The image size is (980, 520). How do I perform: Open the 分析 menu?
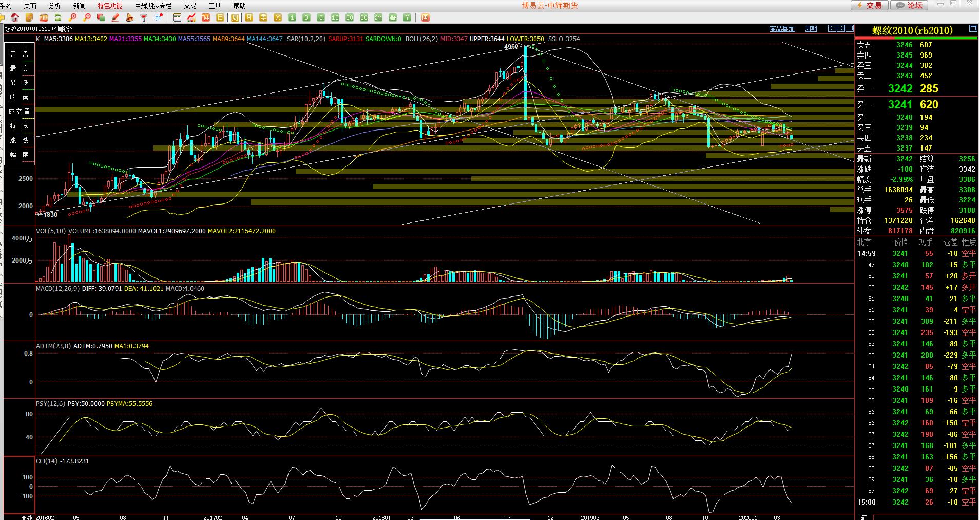coord(54,6)
